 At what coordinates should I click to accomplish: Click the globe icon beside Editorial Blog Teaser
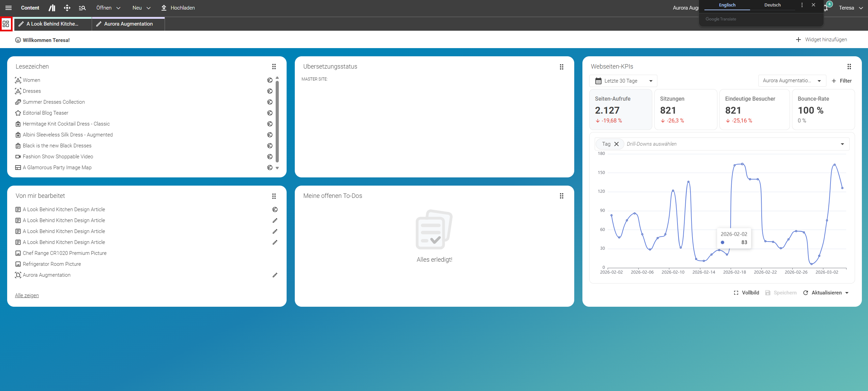click(270, 113)
